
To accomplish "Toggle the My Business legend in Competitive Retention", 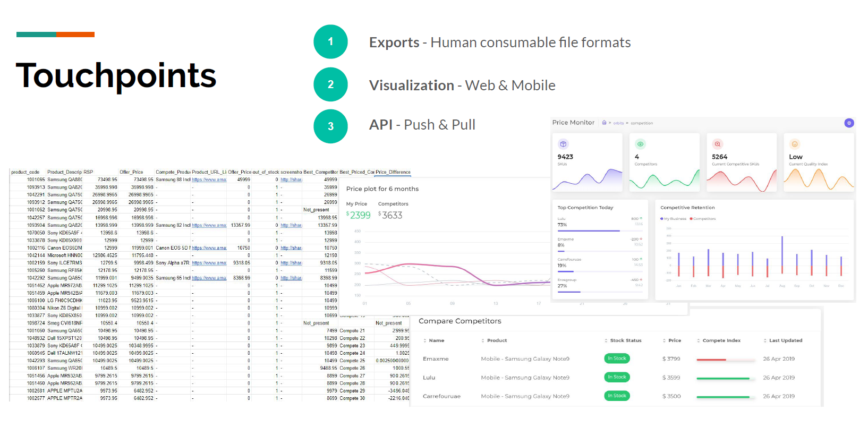I will 674,219.
